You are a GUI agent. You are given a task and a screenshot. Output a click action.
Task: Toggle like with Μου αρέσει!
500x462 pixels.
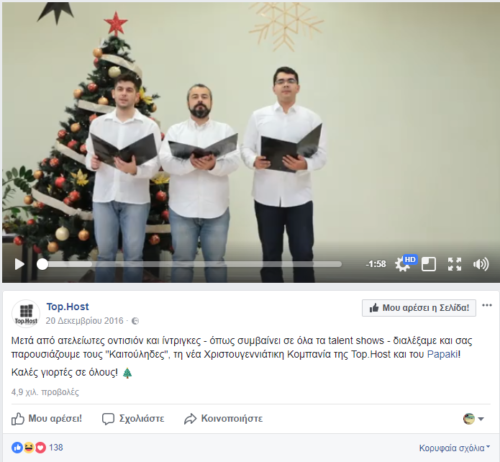[x=47, y=419]
